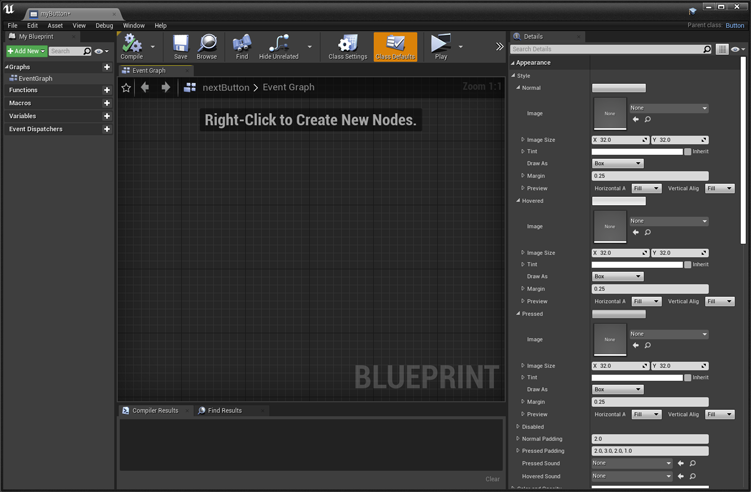
Task: Browse to Pressed image asset magnifier
Action: tap(648, 345)
